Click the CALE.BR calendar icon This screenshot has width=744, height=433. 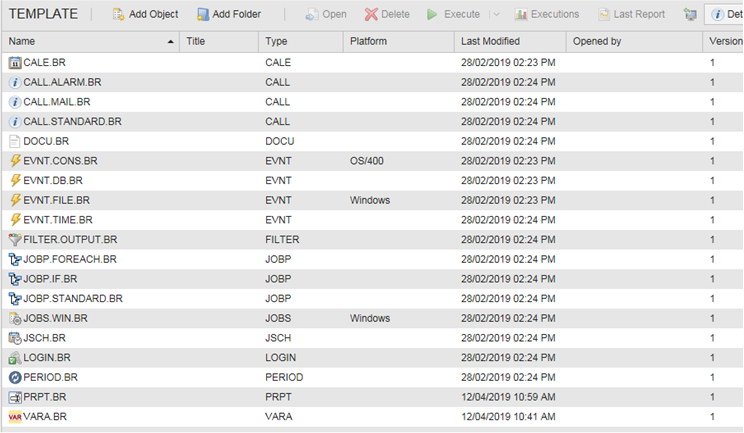[15, 63]
